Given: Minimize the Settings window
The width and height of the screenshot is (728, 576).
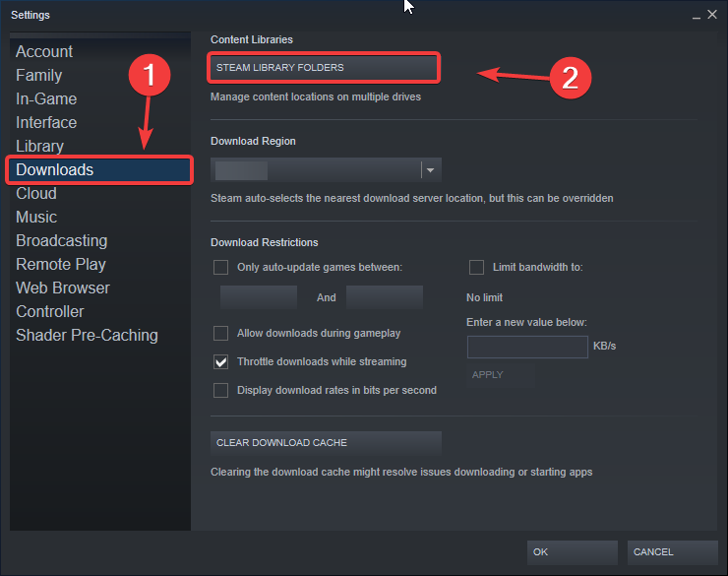Looking at the screenshot, I should pyautogui.click(x=696, y=16).
